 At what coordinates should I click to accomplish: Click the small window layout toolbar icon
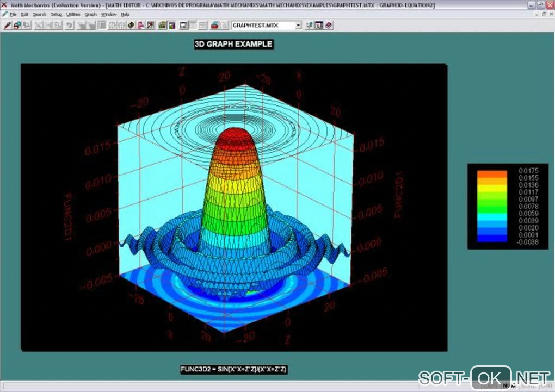[183, 26]
